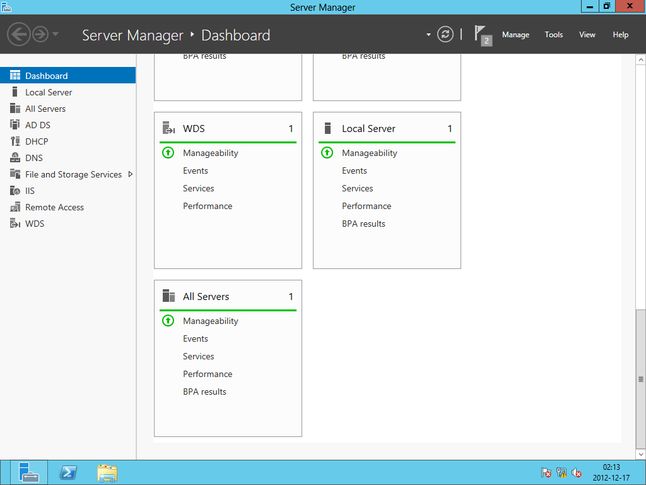Expand File and Storage Services arrow
Screen dimensions: 646x485
[131, 174]
